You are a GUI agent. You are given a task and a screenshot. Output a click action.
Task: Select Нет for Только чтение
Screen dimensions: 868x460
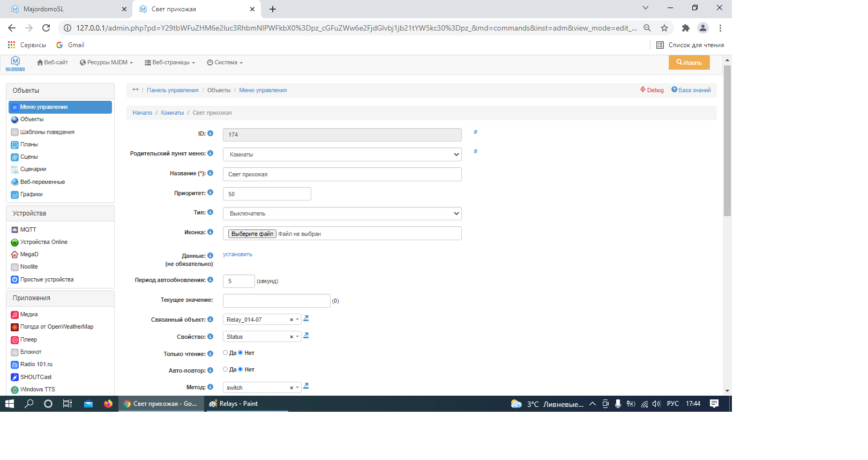(x=241, y=353)
